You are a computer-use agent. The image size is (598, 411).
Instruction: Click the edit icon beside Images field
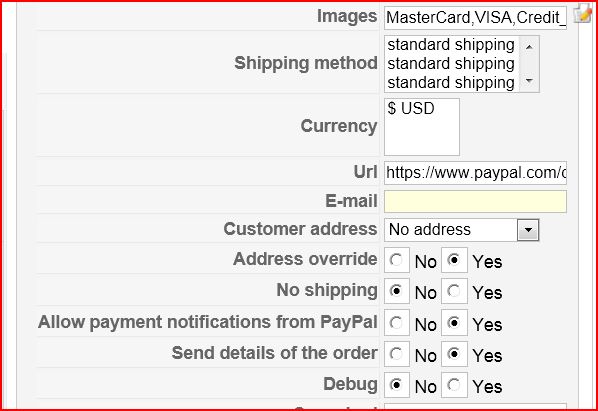tap(582, 13)
